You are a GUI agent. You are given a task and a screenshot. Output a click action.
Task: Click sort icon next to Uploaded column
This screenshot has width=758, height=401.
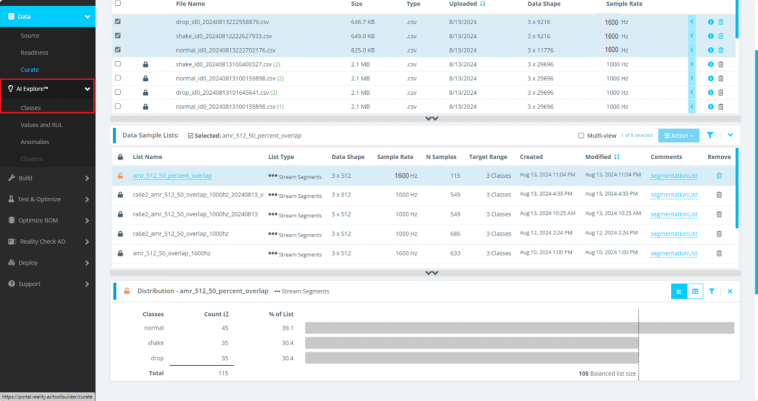(482, 4)
